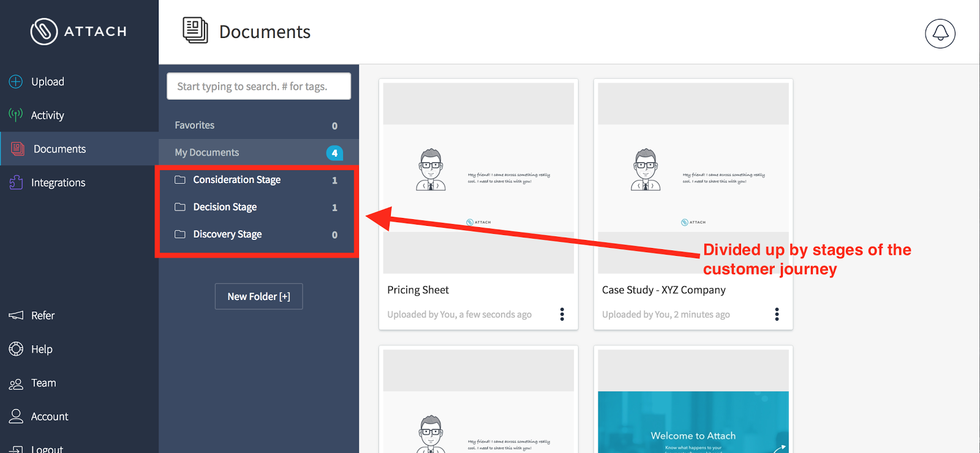Click the My Documents count badge 4
The height and width of the screenshot is (453, 980).
click(x=334, y=152)
